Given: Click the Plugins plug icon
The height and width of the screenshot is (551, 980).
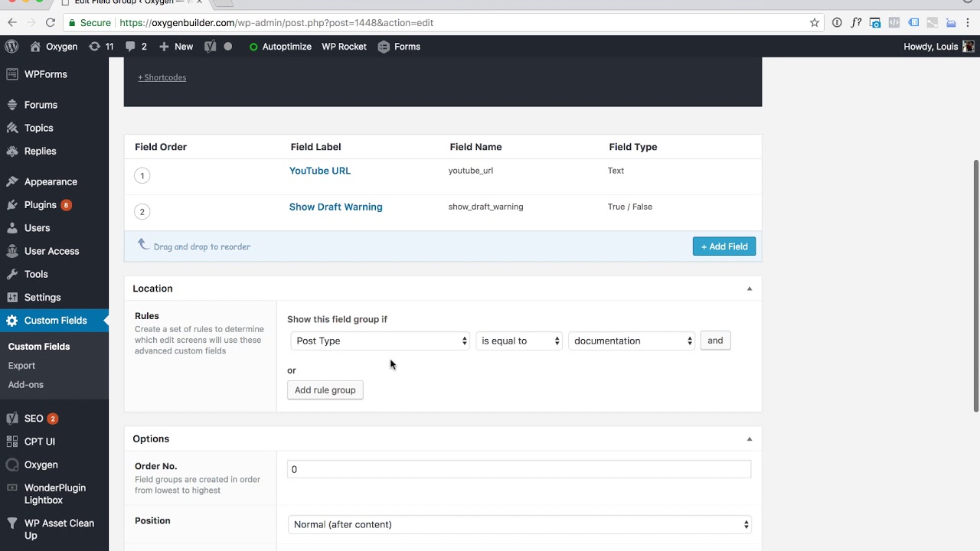Looking at the screenshot, I should (11, 205).
